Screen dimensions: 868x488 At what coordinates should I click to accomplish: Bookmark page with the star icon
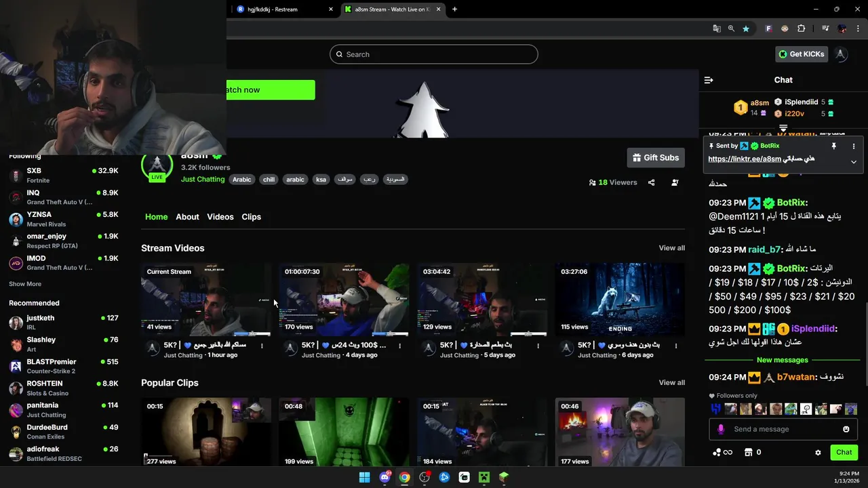click(746, 28)
